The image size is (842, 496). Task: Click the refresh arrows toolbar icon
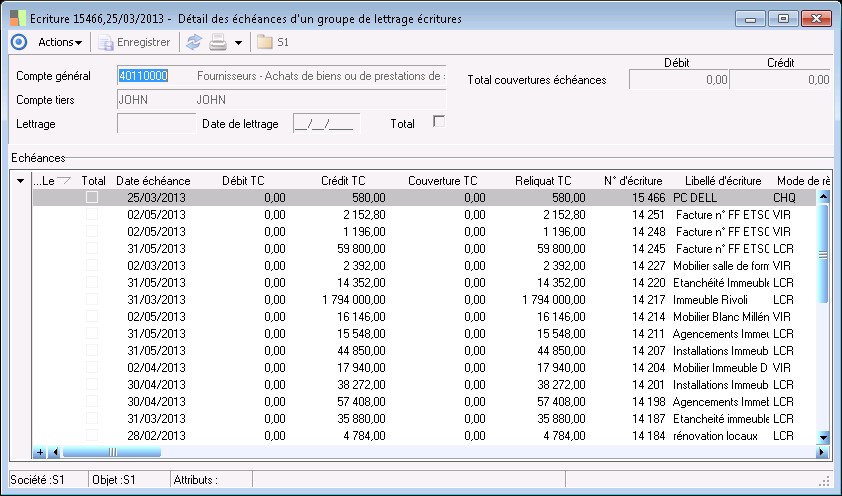click(x=193, y=42)
